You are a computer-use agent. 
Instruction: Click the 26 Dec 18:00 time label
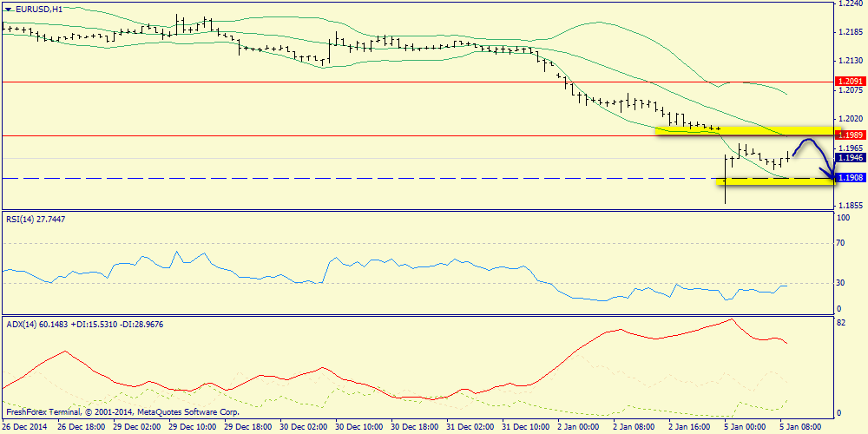pyautogui.click(x=80, y=427)
